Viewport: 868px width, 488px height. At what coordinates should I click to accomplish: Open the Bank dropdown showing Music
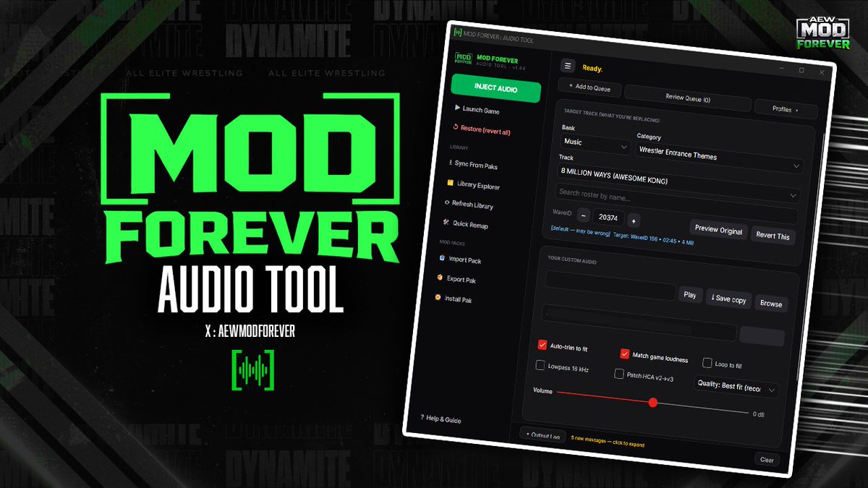click(x=595, y=144)
